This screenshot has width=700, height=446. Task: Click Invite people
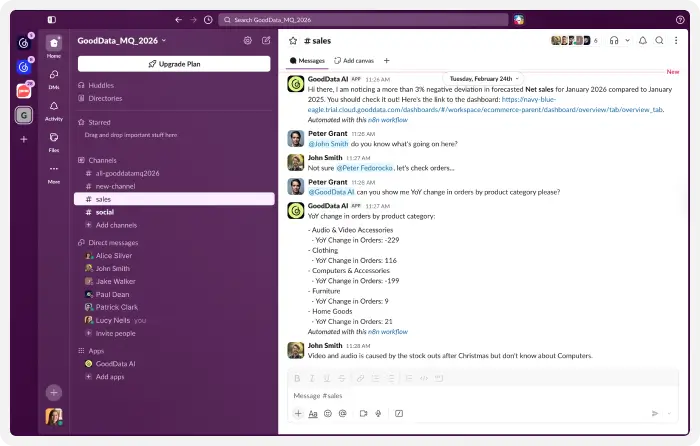(115, 333)
